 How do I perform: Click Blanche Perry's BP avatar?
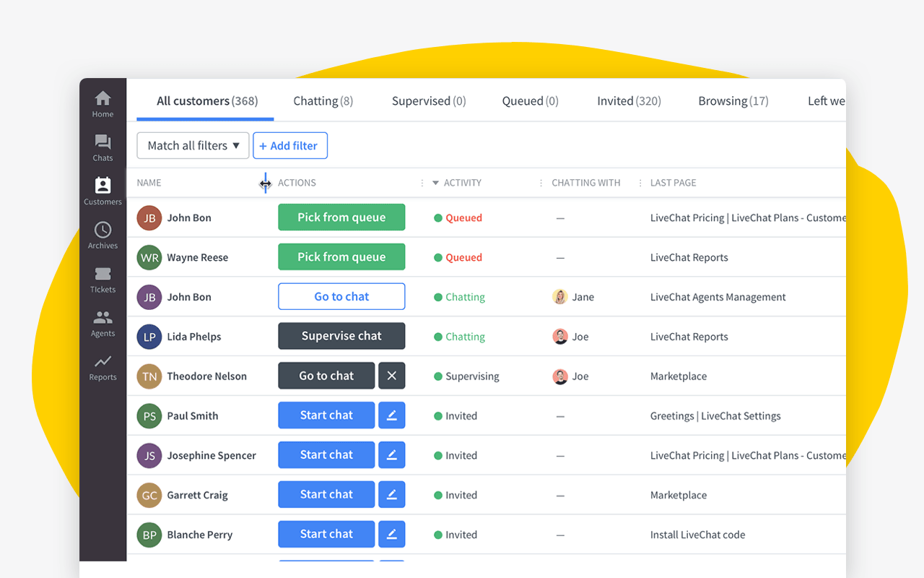(x=149, y=535)
